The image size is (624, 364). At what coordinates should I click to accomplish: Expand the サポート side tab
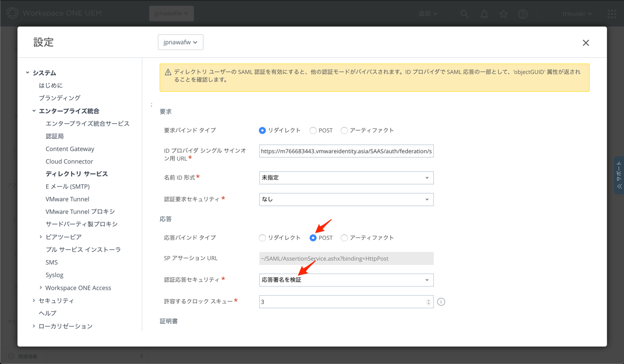click(x=619, y=176)
